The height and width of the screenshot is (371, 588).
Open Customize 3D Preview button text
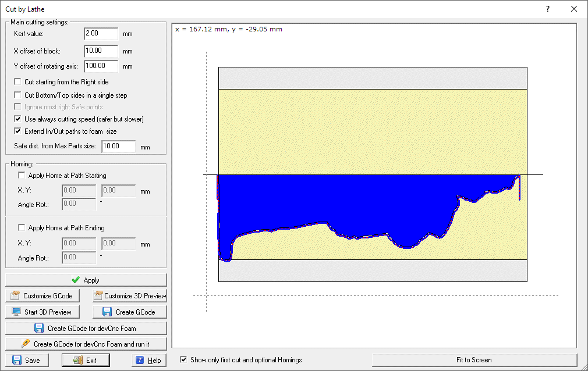(x=135, y=296)
